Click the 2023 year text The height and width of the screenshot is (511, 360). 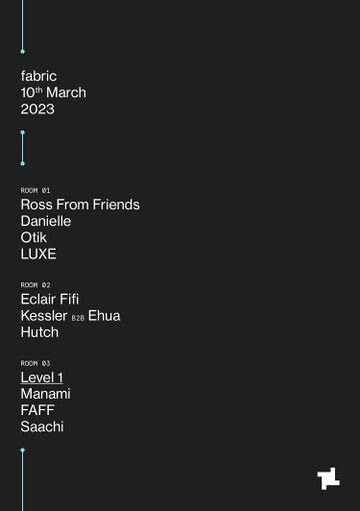pyautogui.click(x=37, y=109)
